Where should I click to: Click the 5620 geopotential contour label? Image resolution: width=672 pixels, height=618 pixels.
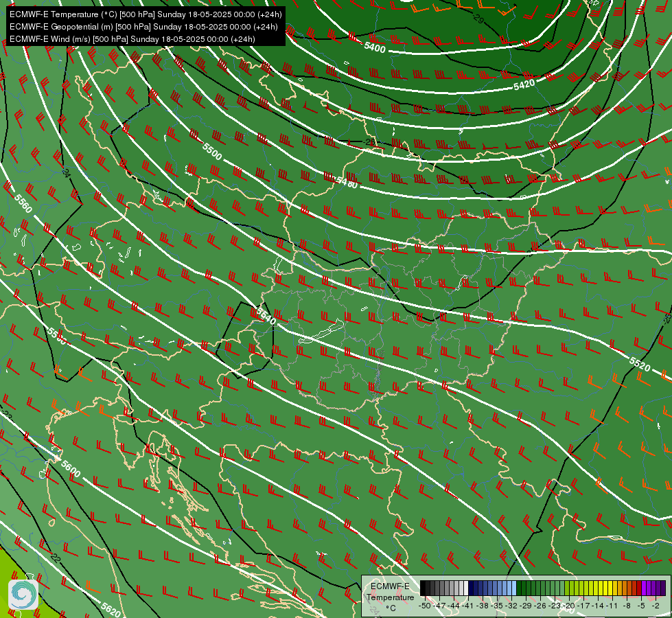tap(111, 610)
